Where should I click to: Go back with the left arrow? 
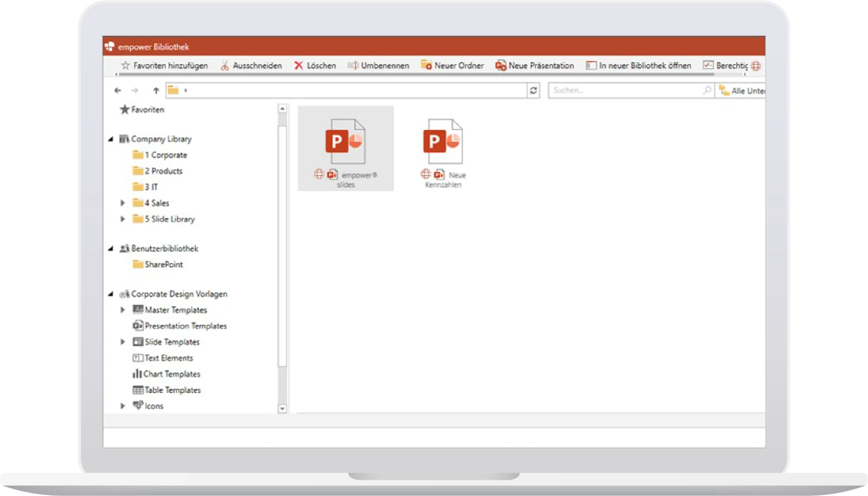(118, 90)
